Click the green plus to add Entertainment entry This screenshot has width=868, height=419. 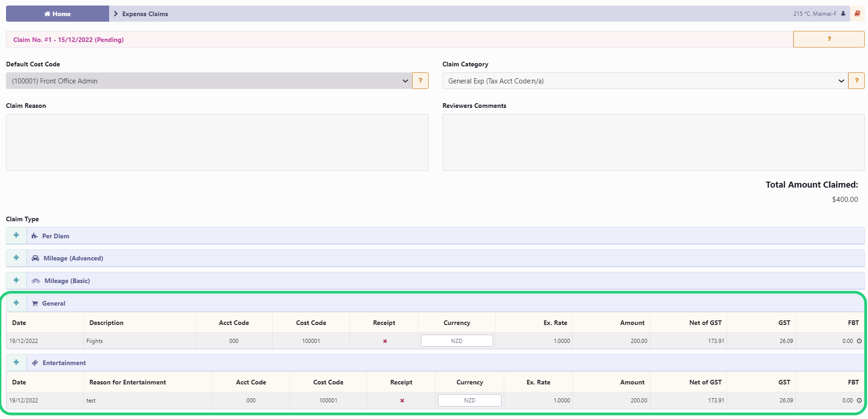point(16,362)
